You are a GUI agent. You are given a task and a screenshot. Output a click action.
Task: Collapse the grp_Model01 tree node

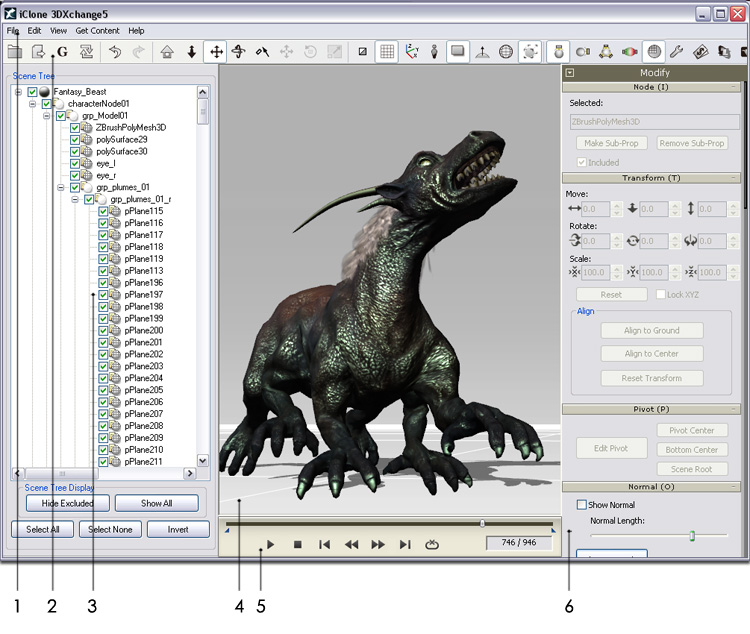coord(47,116)
